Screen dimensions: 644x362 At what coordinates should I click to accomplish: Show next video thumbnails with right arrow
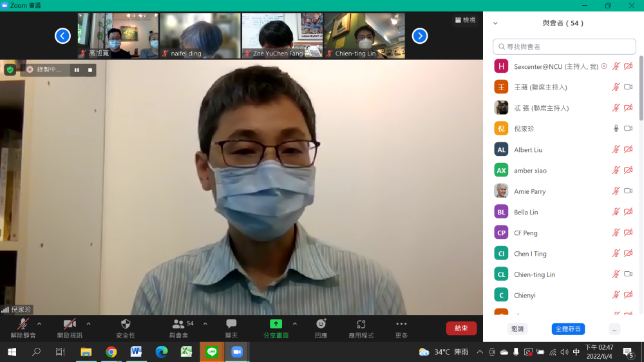coord(420,36)
